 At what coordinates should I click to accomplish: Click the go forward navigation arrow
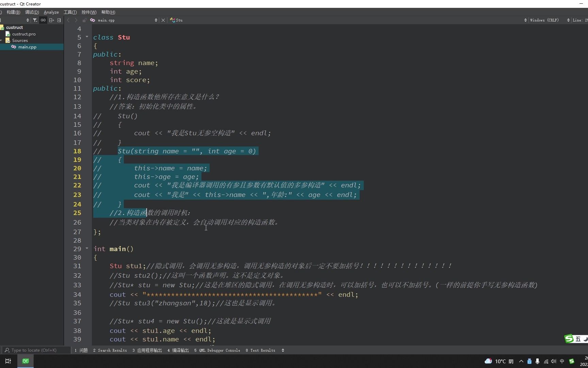pyautogui.click(x=76, y=20)
